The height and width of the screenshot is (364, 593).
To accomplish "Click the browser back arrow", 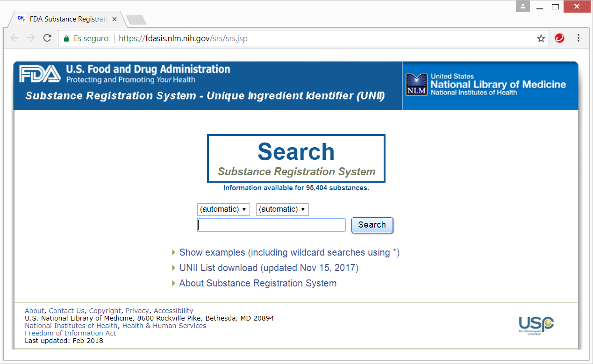I will [x=14, y=38].
